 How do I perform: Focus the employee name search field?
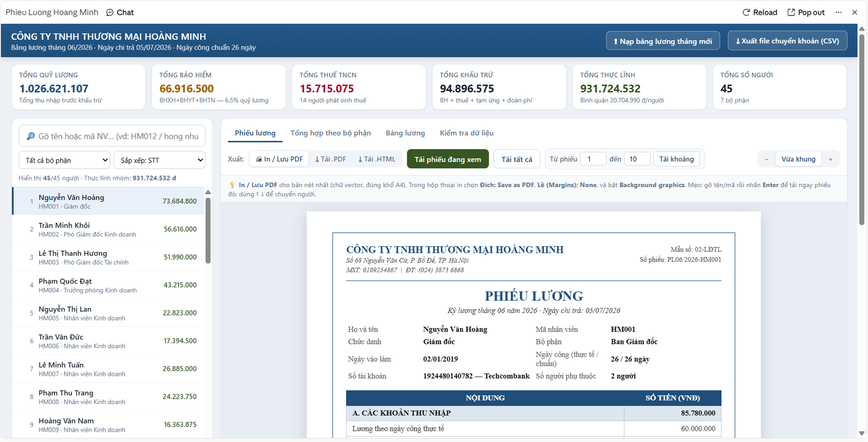[x=112, y=136]
